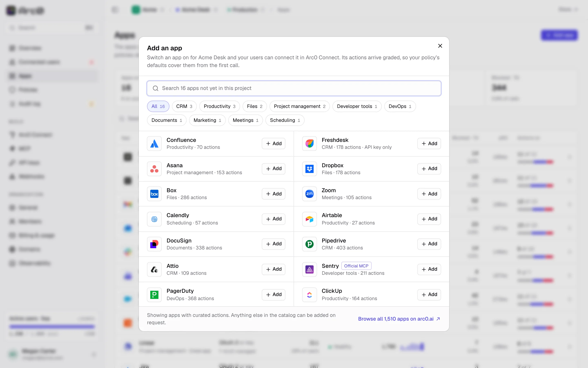Screen dimensions: 588x368
Task: Filter apps by Productivity category
Action: (x=219, y=106)
